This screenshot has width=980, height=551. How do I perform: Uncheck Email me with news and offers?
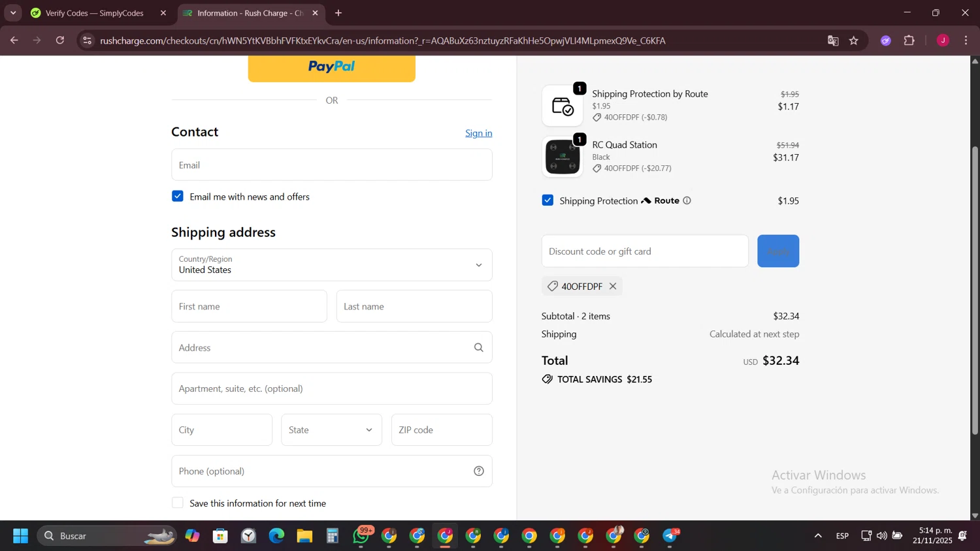click(178, 197)
